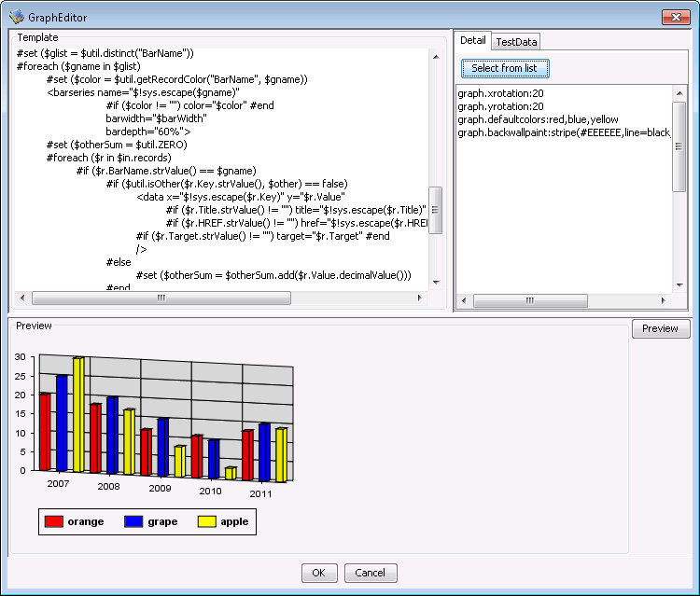The width and height of the screenshot is (700, 596).
Task: Click the yellow apple legend swatch
Action: (x=206, y=521)
